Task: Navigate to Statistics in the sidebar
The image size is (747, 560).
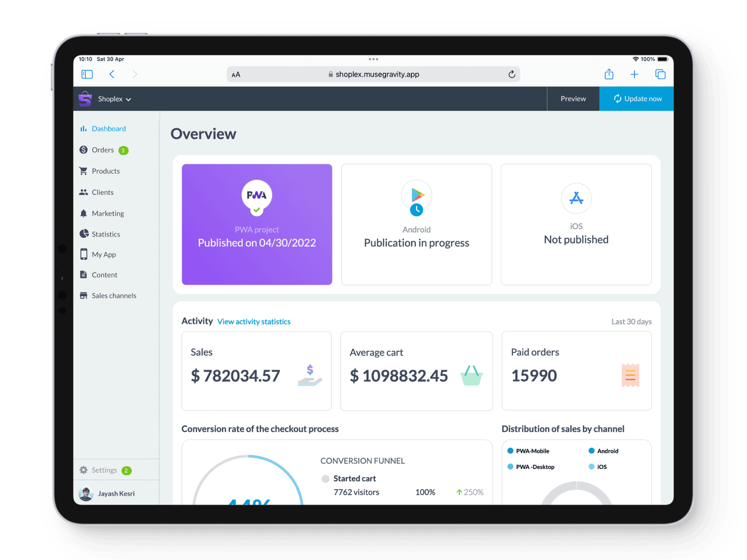Action: click(x=106, y=234)
